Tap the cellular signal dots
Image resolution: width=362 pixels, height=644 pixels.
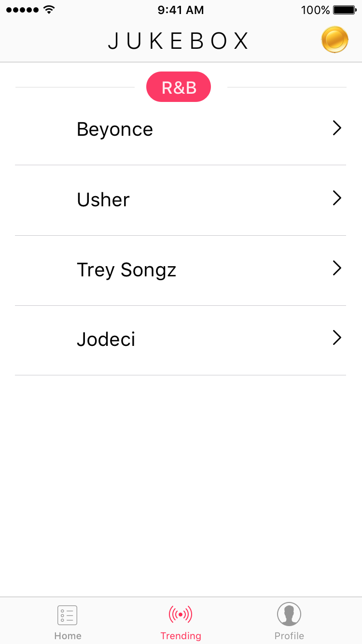(x=22, y=10)
